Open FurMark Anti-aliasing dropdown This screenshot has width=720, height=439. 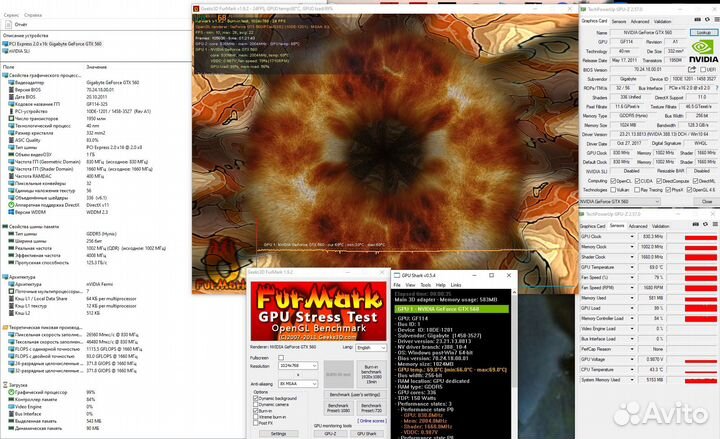point(298,383)
